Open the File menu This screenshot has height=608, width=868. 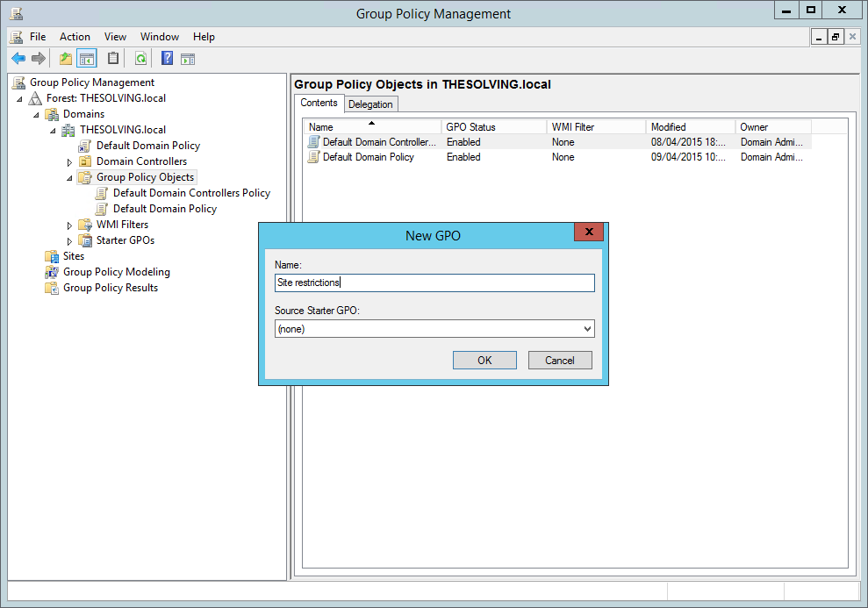[x=38, y=37]
